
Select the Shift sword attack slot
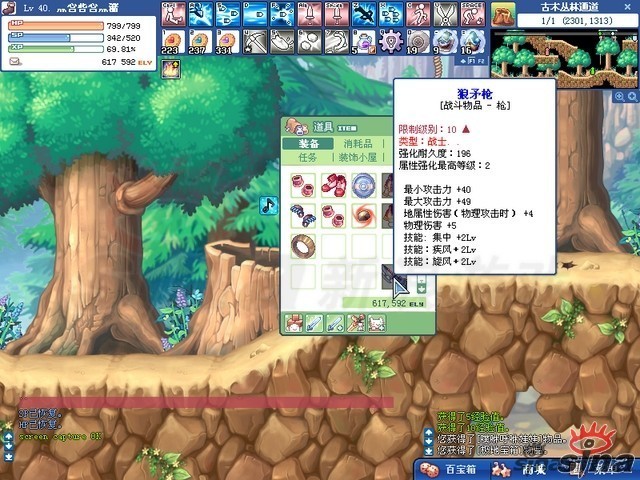(x=337, y=14)
